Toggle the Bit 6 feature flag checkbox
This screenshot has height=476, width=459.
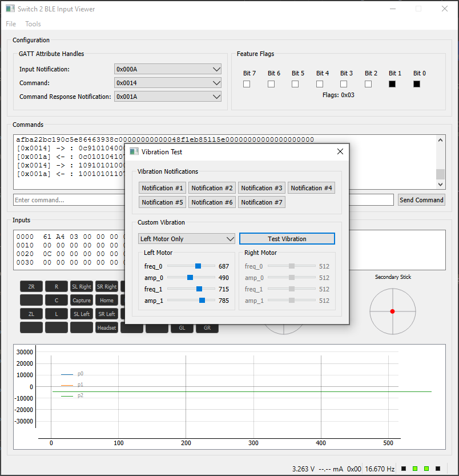(271, 84)
